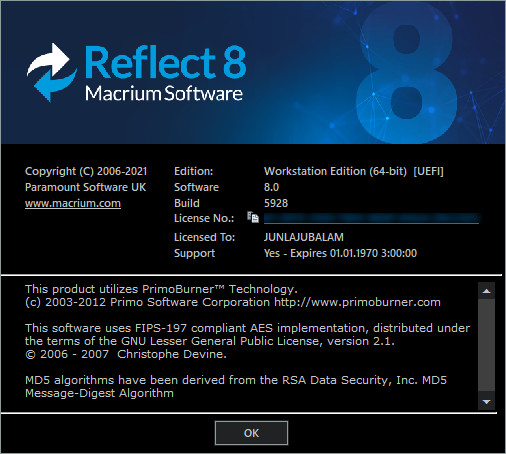Open the www.macrium.com link
Viewport: 506px width, 454px height.
(x=73, y=203)
